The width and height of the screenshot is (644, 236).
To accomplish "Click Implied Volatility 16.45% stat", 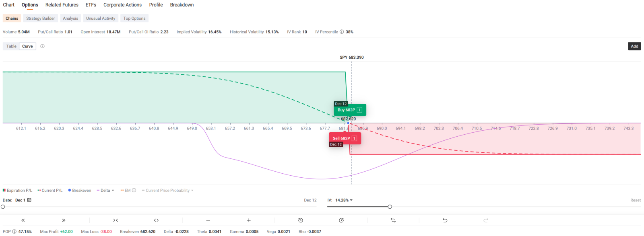I will 199,32.
